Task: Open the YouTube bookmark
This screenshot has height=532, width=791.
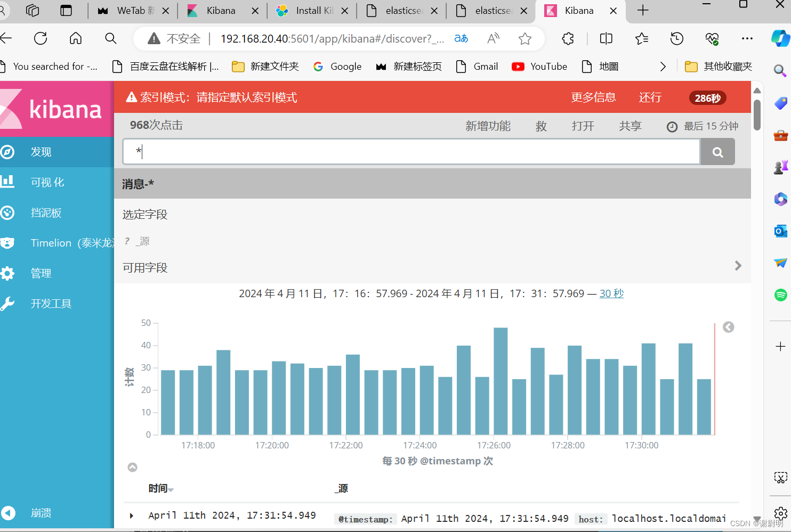Action: pyautogui.click(x=539, y=67)
